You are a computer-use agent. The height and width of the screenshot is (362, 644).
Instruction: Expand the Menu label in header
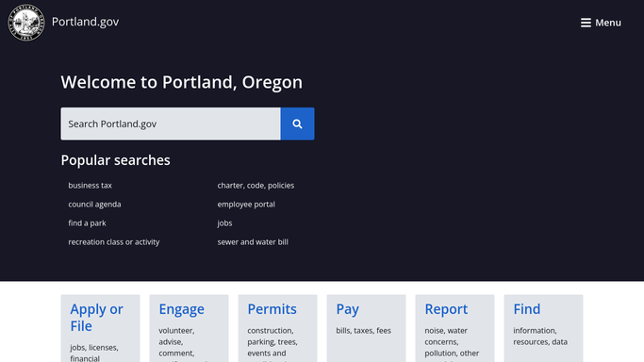(608, 23)
